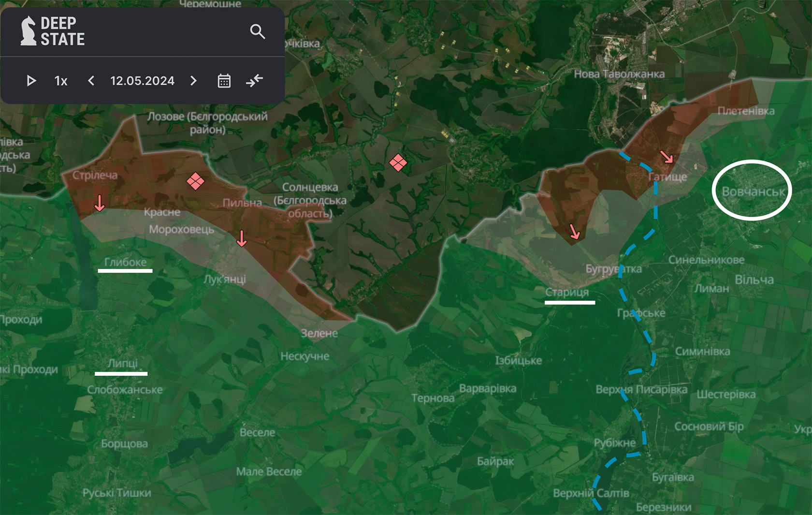
Task: Click the underlined Глибоке label
Action: (x=125, y=262)
